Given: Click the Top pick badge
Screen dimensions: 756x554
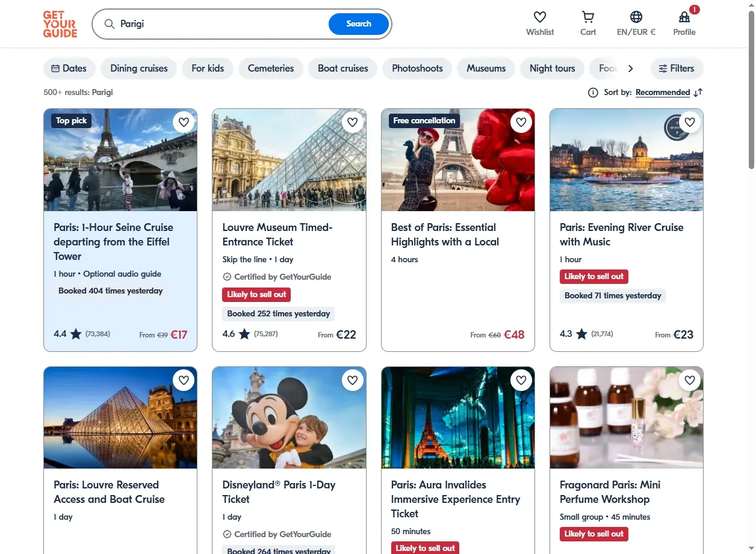Looking at the screenshot, I should (x=72, y=121).
